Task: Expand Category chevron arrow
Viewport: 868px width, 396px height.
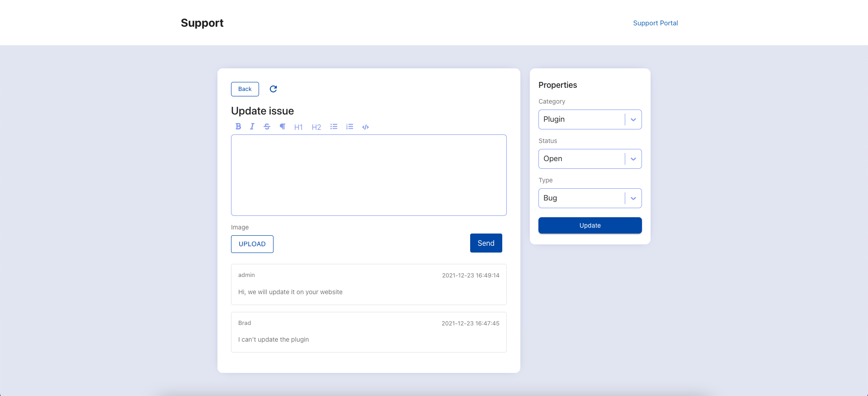Action: (x=633, y=119)
